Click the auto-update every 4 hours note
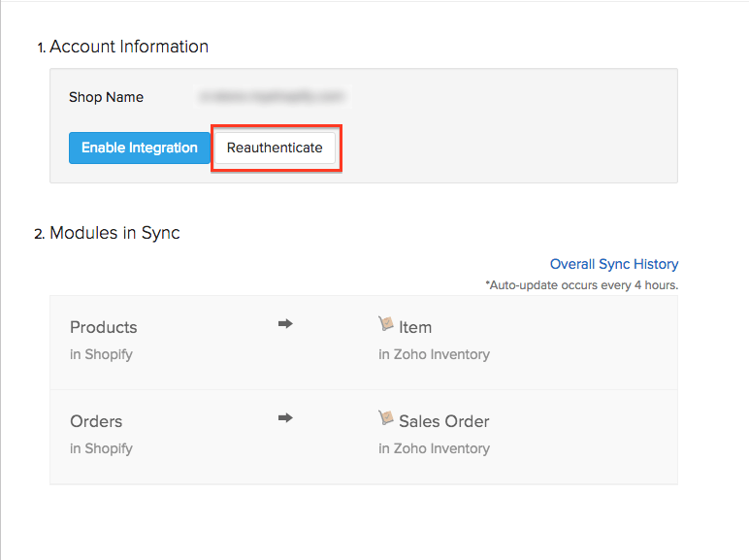749x560 pixels. (582, 285)
